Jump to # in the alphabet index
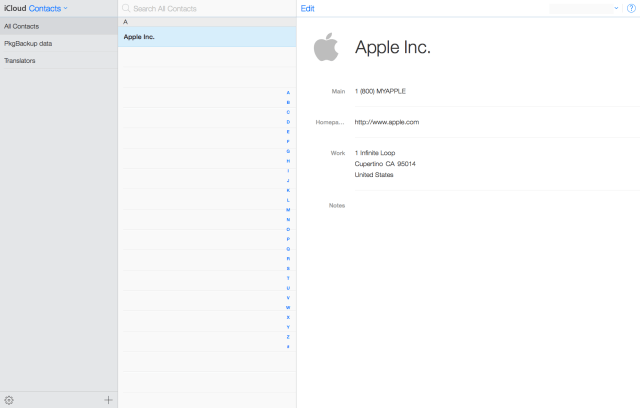Viewport: 640px width, 408px height. (289, 346)
